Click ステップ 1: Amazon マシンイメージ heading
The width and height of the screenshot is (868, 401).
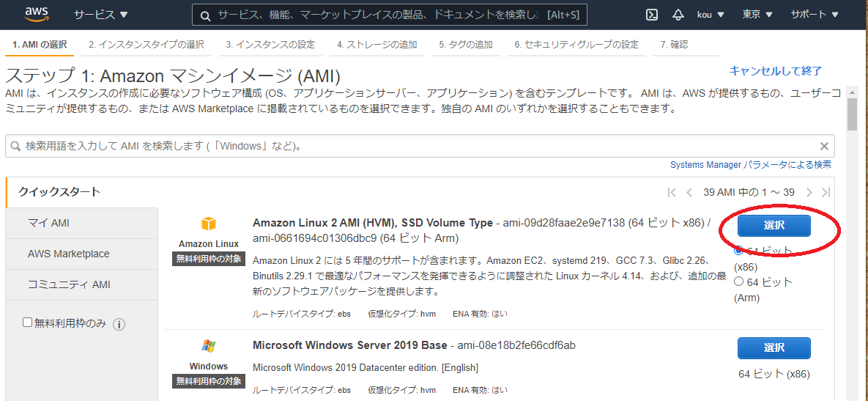[173, 76]
